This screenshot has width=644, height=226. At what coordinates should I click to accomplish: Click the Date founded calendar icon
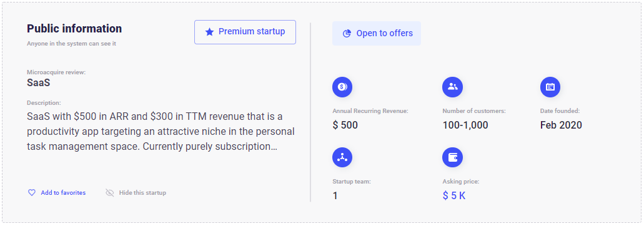550,87
